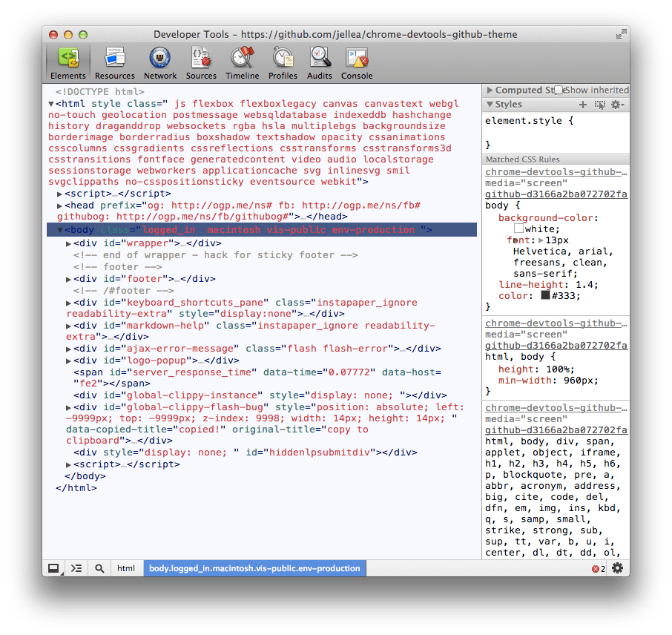Click the red close window button
This screenshot has height=635, width=672.
click(53, 35)
